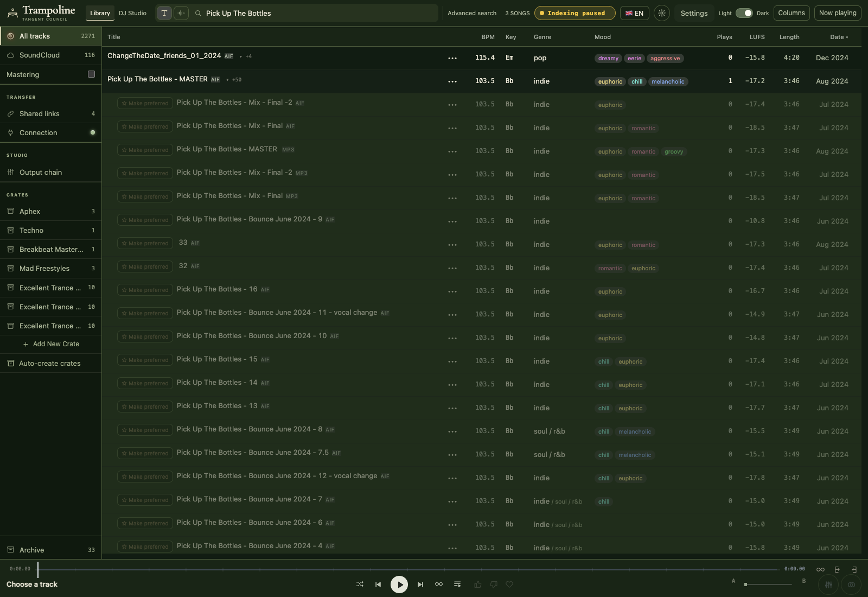Click the thumbs down icon
Screen dimensions: 868x597
[x=494, y=585]
